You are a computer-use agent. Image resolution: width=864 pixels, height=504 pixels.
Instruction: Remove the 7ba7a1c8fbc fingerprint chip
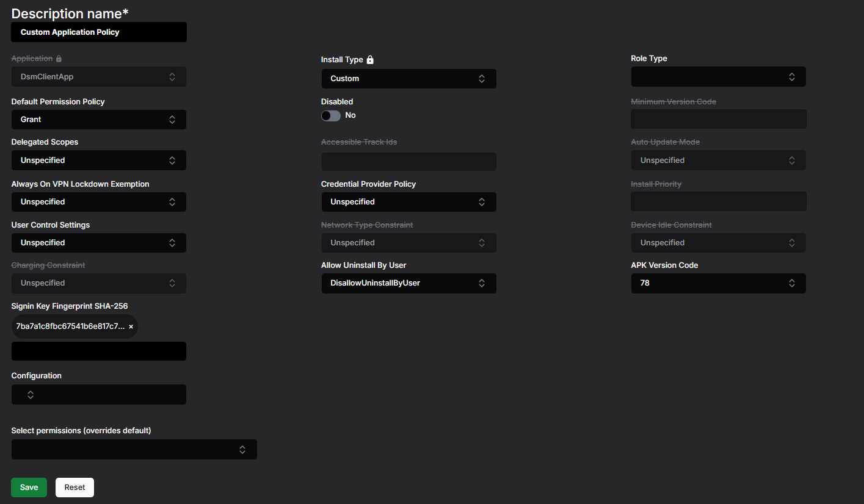[131, 327]
